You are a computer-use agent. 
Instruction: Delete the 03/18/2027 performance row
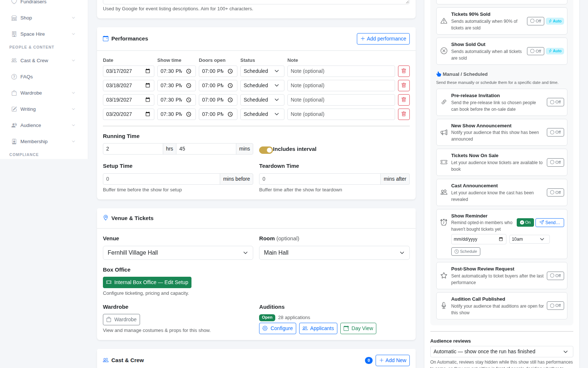(x=404, y=85)
